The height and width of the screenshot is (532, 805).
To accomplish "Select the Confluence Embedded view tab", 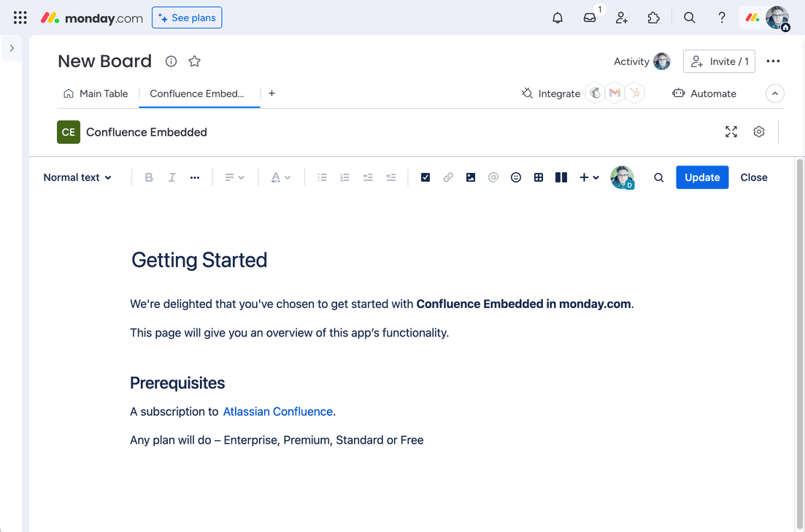I will point(197,93).
